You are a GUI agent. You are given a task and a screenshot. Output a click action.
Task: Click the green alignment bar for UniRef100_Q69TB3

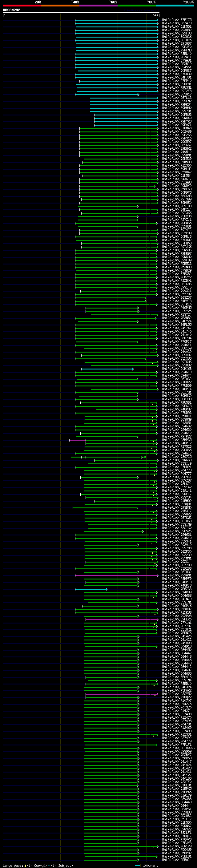pyautogui.click(x=108, y=207)
